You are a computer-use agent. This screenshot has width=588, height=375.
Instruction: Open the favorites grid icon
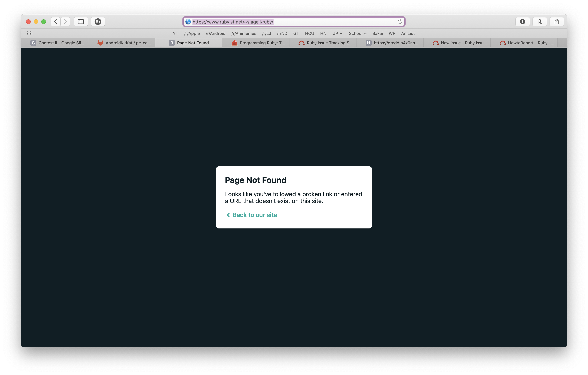[x=30, y=33]
